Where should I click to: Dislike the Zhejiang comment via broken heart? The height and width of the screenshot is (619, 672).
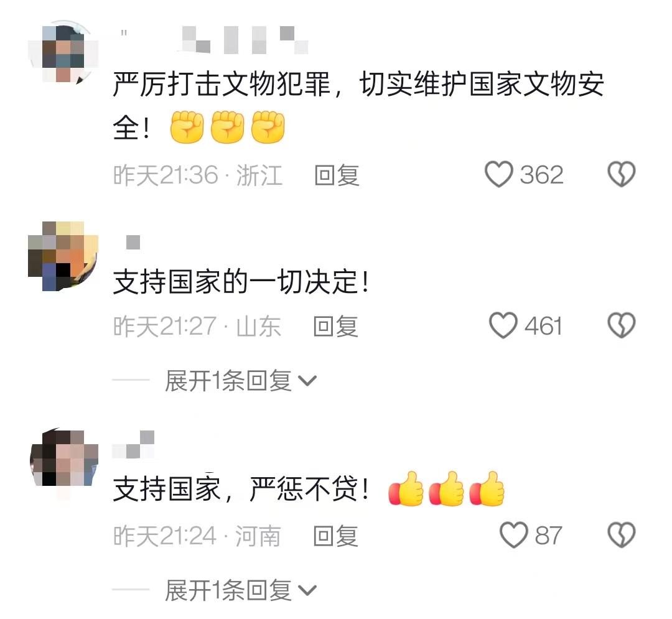[622, 174]
